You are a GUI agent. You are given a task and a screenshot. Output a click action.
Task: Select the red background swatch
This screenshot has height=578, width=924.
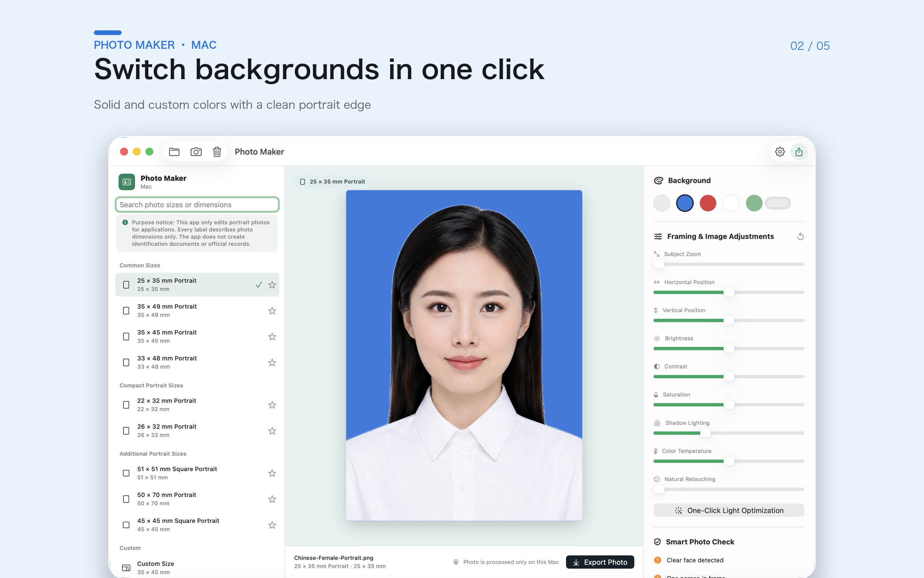(x=708, y=203)
